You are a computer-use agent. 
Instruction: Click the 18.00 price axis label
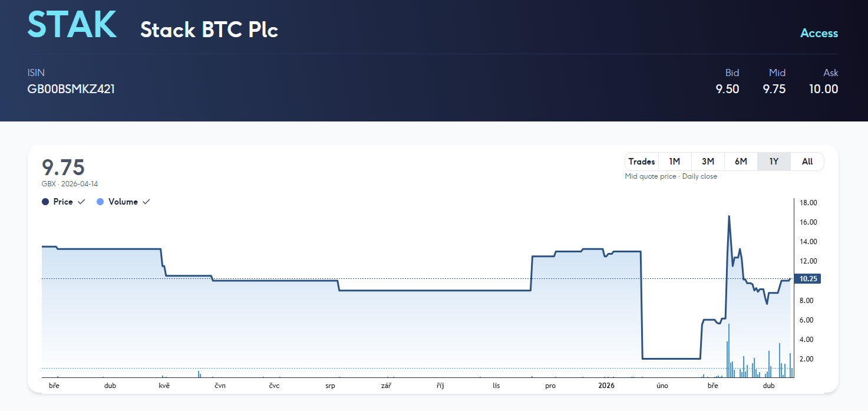point(808,203)
